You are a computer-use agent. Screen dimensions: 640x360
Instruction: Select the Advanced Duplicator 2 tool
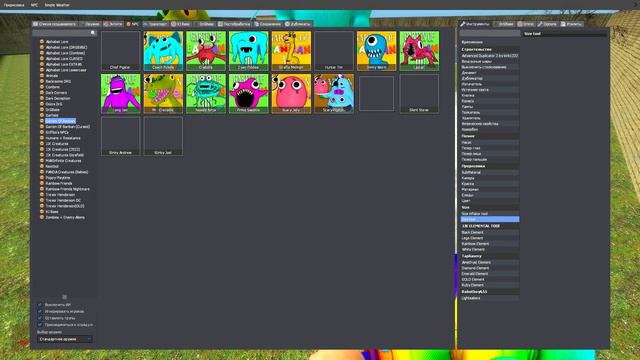pos(490,56)
